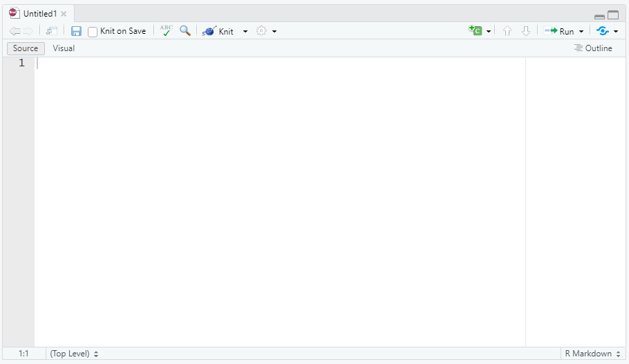Expand the Run dropdown arrow
Viewport: 629px width, 364px height.
(x=581, y=32)
